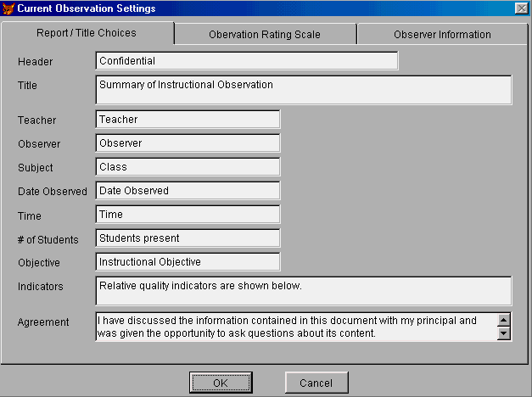Click the Date Observed label
The image size is (532, 397).
coord(53,192)
